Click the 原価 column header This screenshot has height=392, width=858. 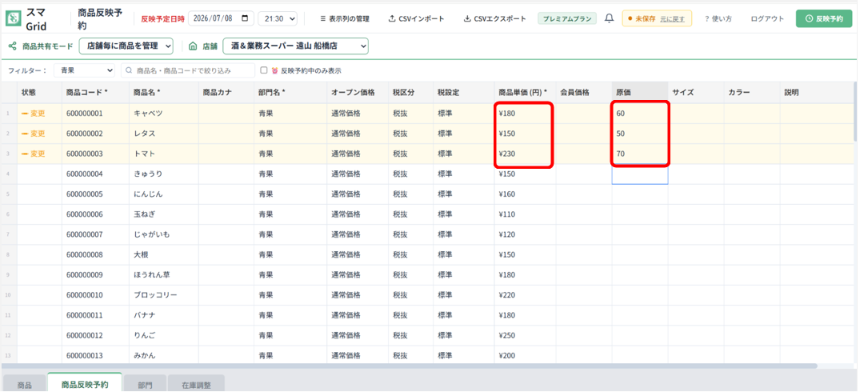pyautogui.click(x=640, y=93)
